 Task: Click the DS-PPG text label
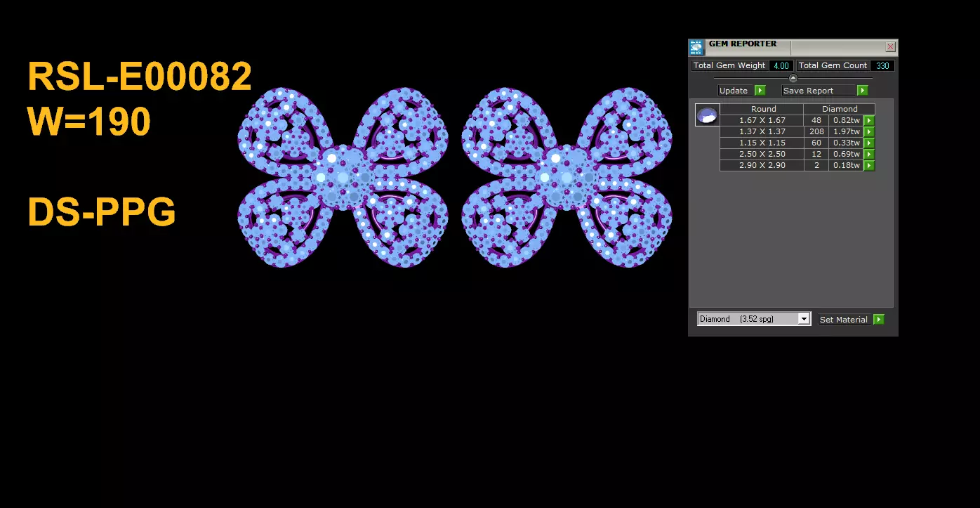tap(102, 212)
